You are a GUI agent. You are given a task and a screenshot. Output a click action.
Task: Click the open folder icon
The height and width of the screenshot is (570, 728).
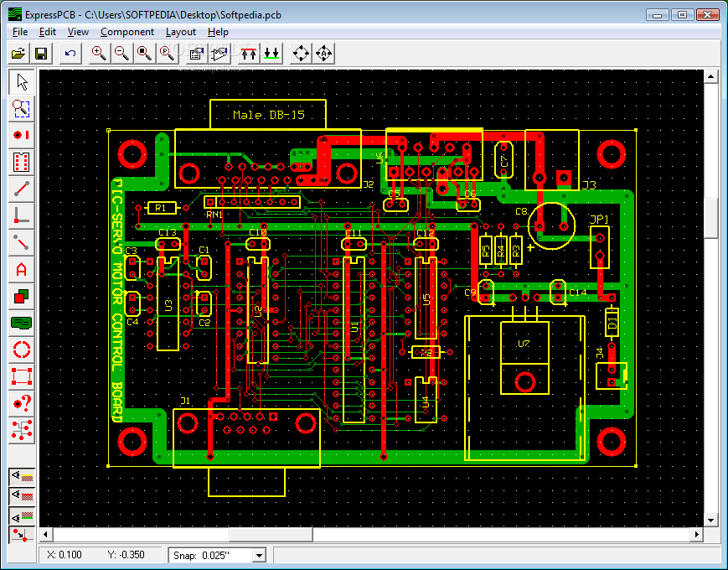(18, 54)
